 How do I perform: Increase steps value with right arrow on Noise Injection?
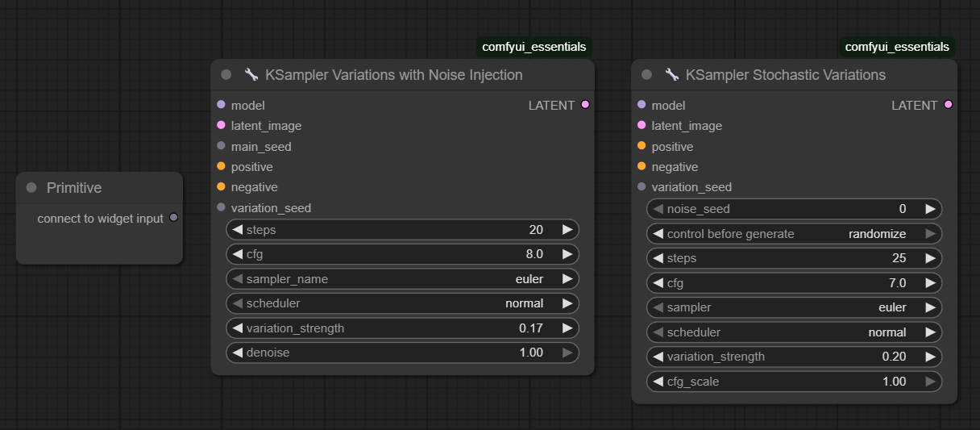pyautogui.click(x=567, y=230)
